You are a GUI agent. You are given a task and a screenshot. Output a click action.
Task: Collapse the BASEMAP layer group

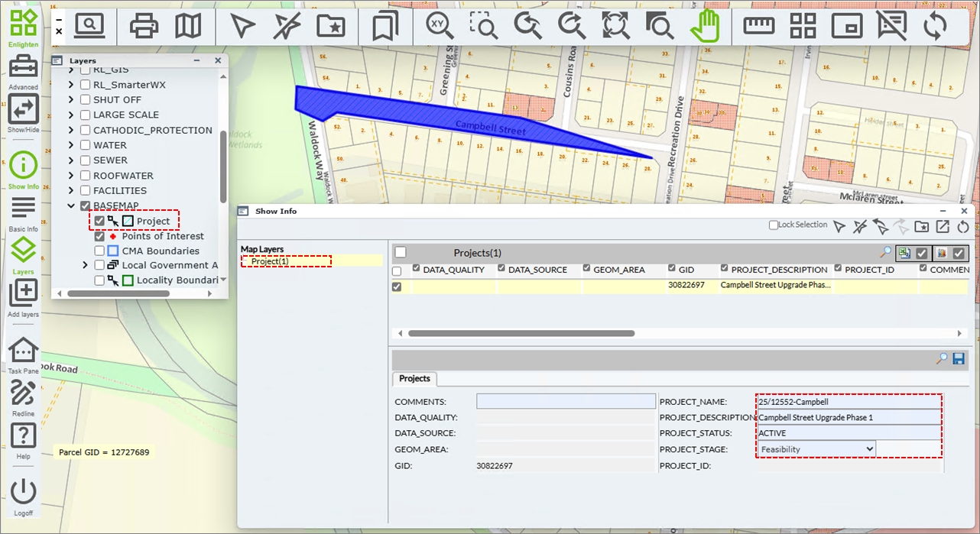tap(71, 206)
